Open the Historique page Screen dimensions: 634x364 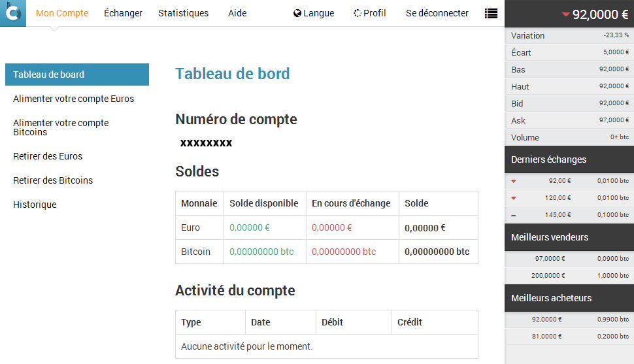35,205
